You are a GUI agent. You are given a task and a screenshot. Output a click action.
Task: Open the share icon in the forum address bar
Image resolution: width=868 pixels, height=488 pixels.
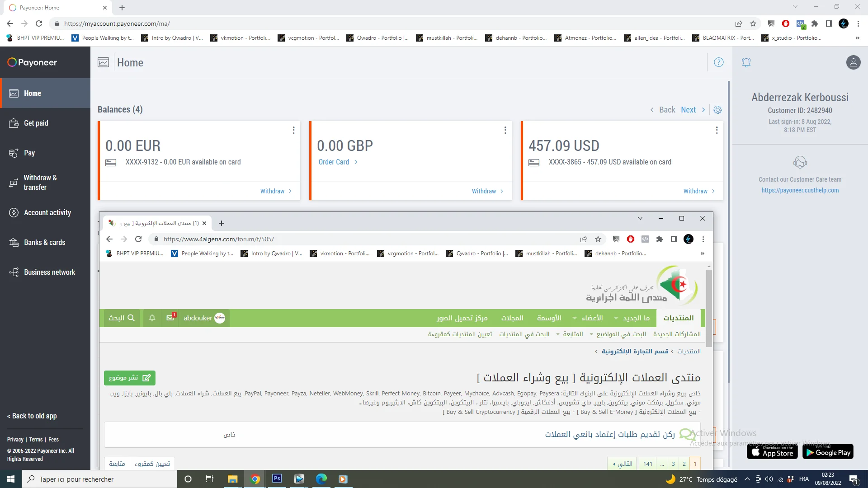coord(584,239)
